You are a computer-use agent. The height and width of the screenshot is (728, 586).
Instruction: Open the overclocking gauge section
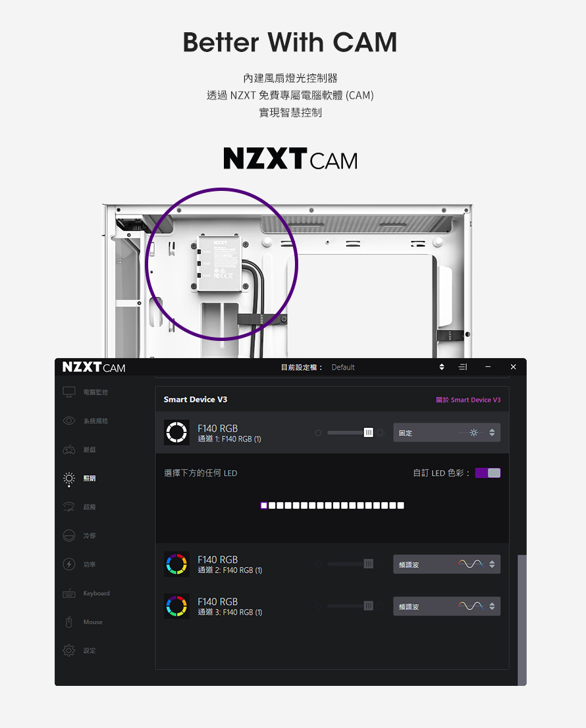68,507
